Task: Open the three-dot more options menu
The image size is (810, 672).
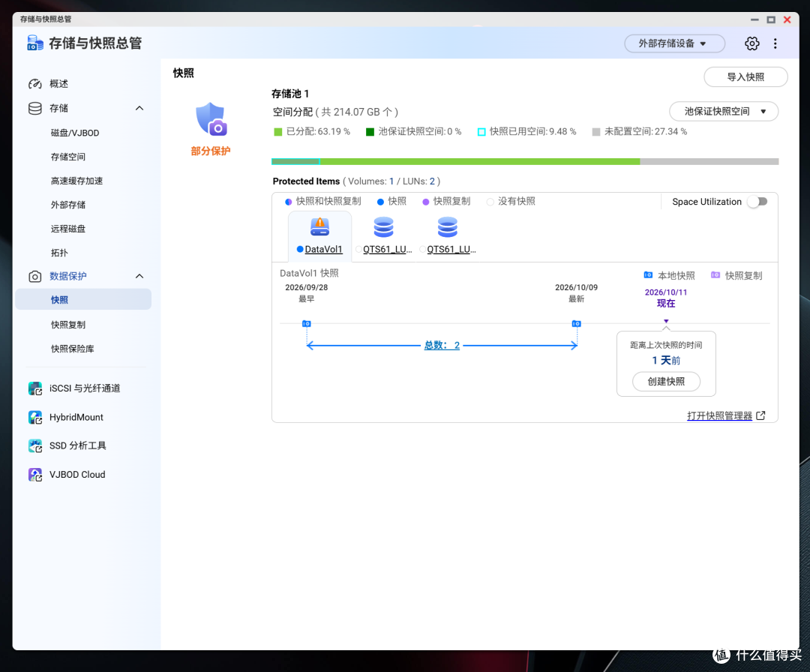Action: [x=775, y=43]
